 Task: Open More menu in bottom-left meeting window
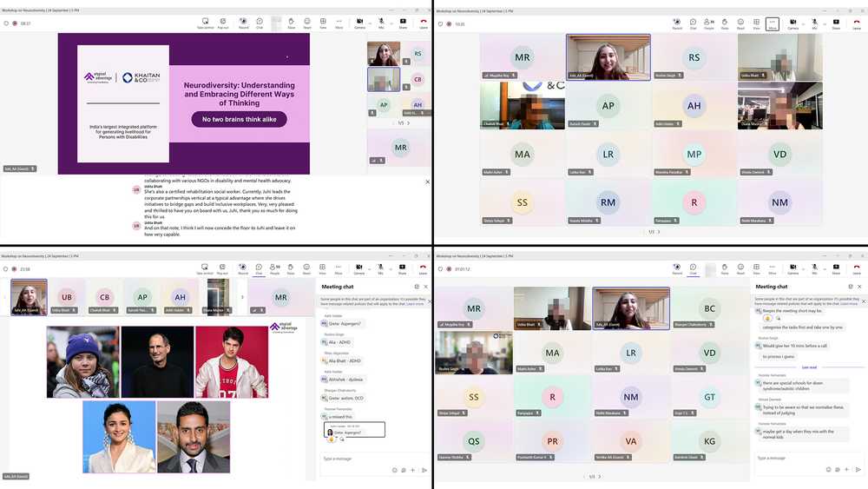339,269
